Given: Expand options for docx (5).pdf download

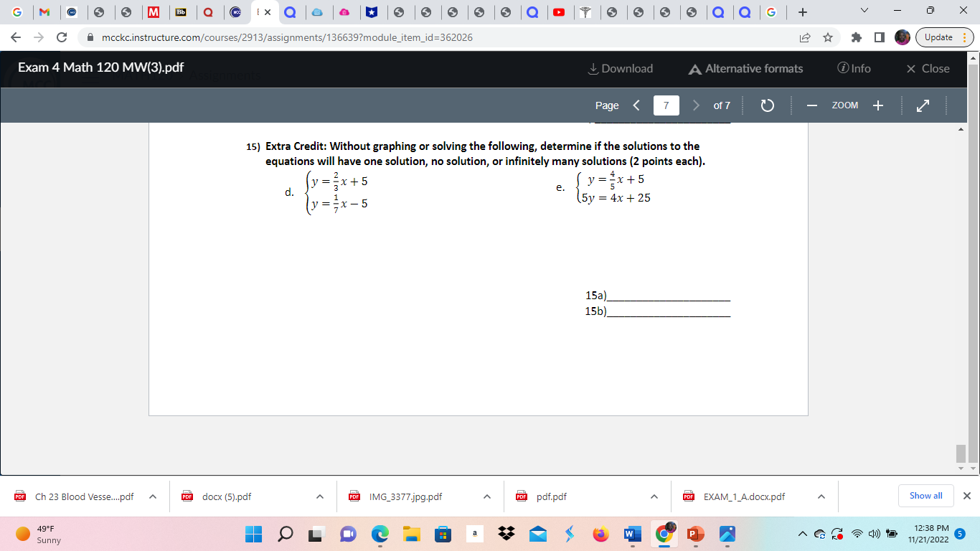Looking at the screenshot, I should [320, 496].
